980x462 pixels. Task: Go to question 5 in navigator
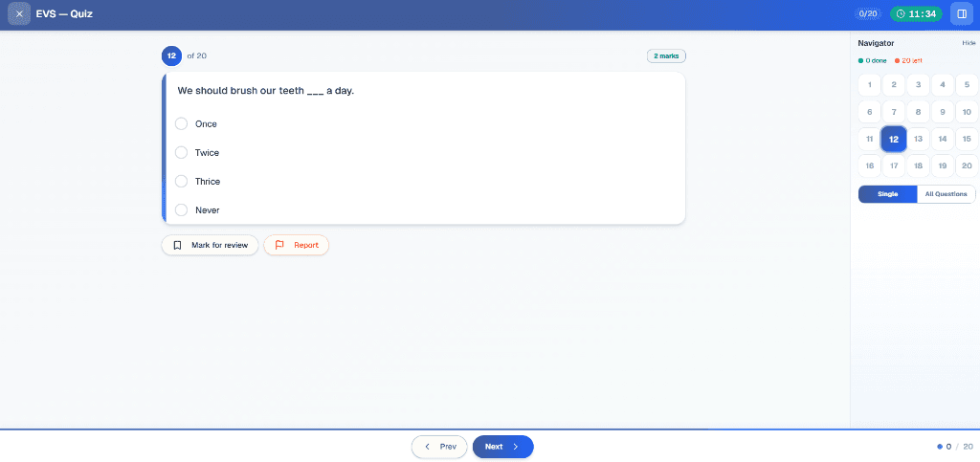point(967,85)
